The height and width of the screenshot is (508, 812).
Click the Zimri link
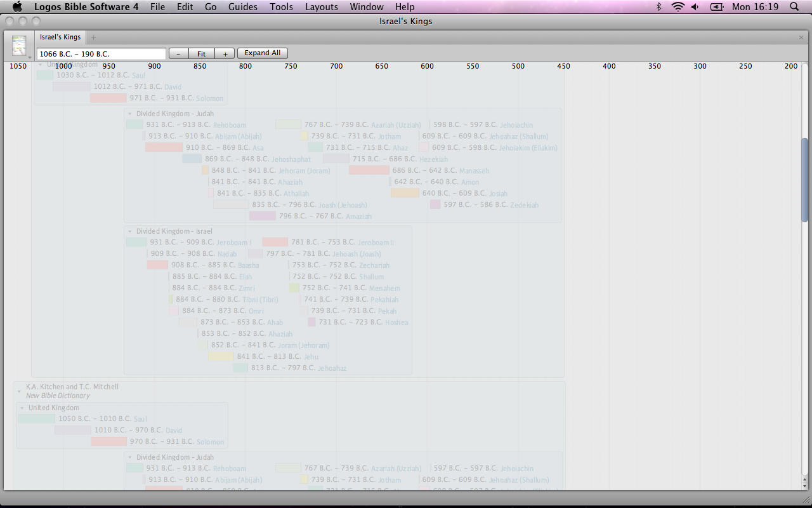click(246, 288)
